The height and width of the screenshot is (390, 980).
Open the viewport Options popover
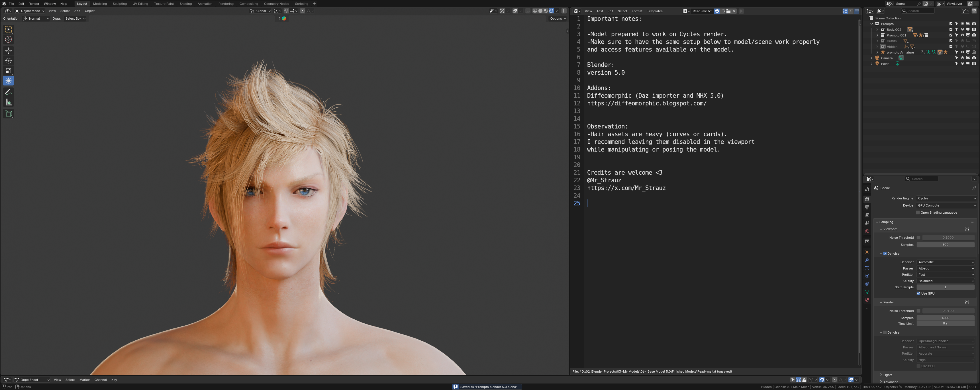pyautogui.click(x=558, y=19)
